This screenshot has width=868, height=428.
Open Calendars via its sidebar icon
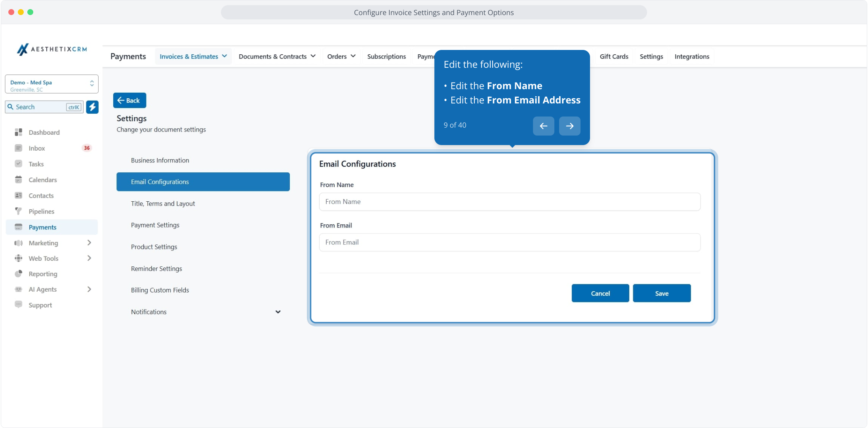[x=18, y=180]
